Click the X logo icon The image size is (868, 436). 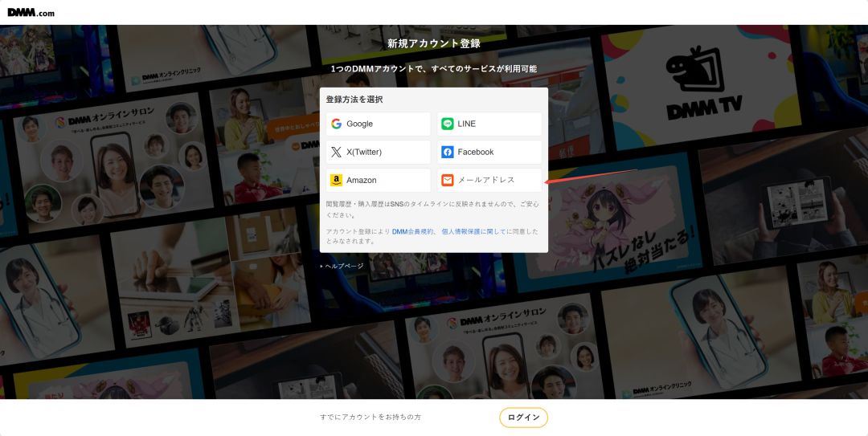(x=336, y=152)
